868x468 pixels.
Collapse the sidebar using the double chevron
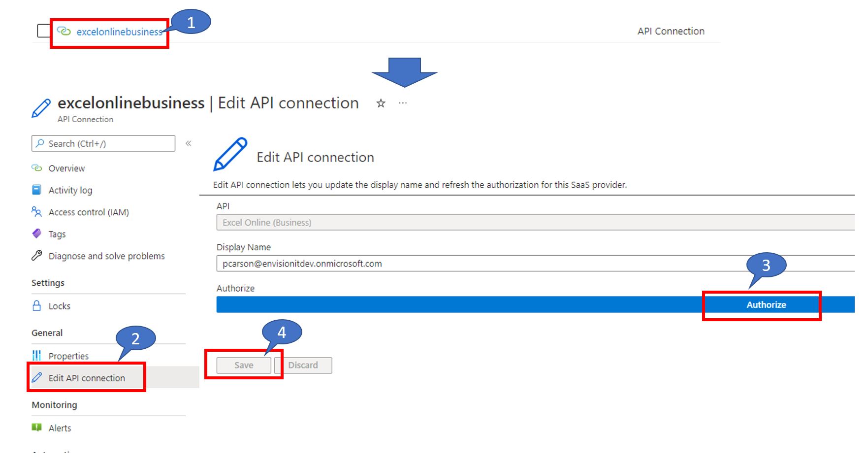pyautogui.click(x=188, y=143)
